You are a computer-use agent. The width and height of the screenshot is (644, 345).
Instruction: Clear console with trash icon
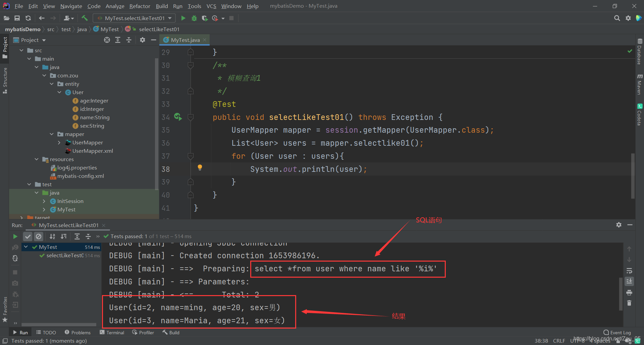click(629, 303)
